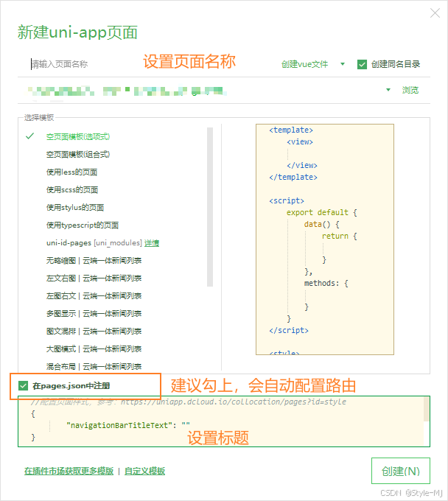Select 图文混排 | 云端一体新闻列表 template
The image size is (448, 501).
(94, 332)
